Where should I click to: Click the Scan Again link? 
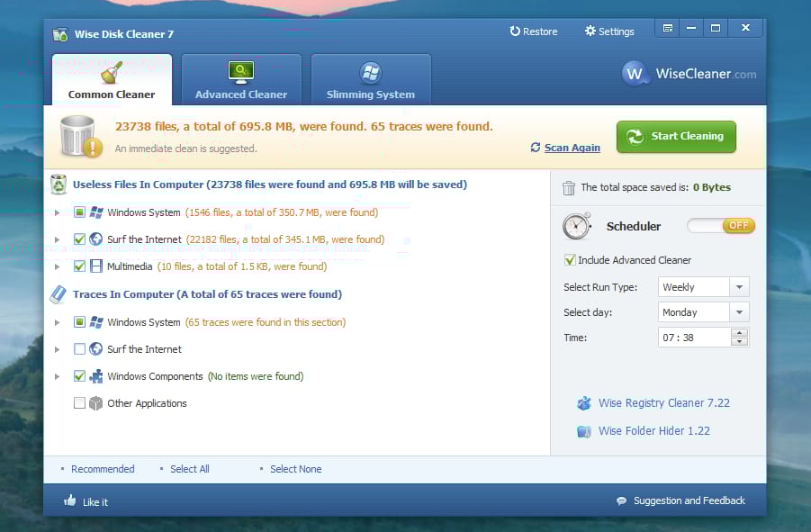[572, 148]
